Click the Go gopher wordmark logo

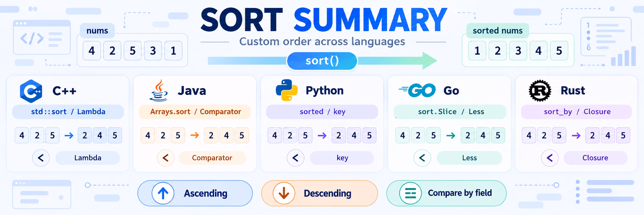[417, 90]
